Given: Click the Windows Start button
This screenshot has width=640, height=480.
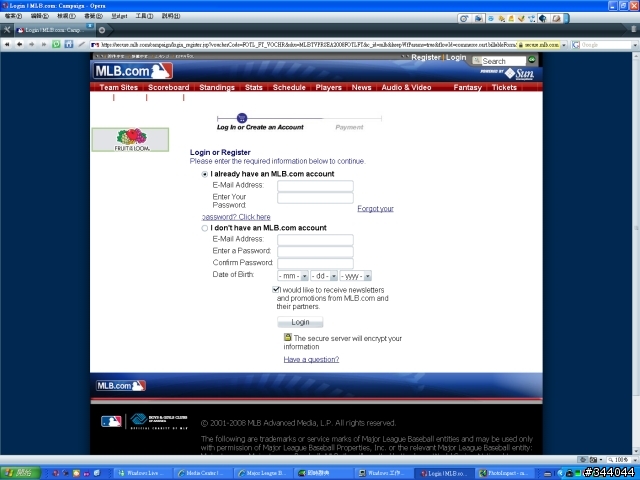Looking at the screenshot, I should tap(20, 473).
